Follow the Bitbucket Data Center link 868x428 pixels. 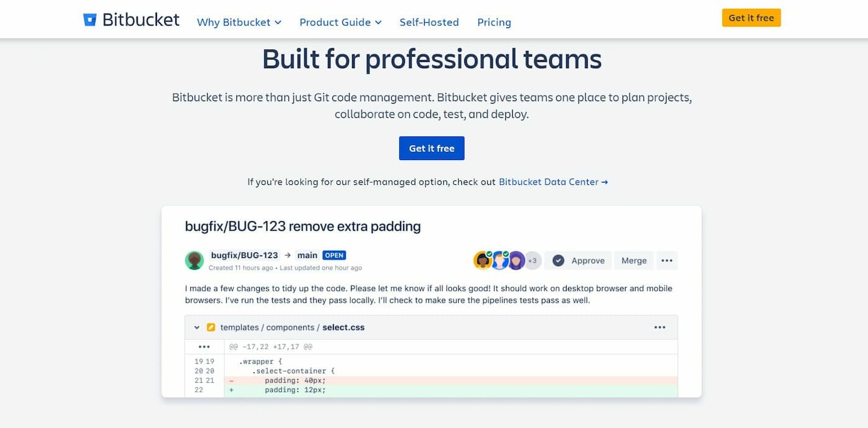coord(553,182)
